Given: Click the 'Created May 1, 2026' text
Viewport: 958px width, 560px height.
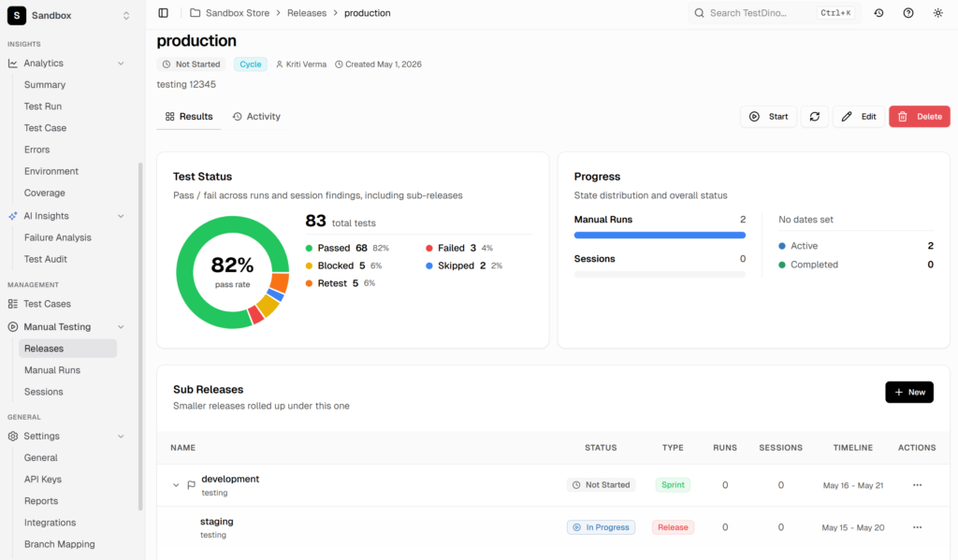Looking at the screenshot, I should [378, 65].
